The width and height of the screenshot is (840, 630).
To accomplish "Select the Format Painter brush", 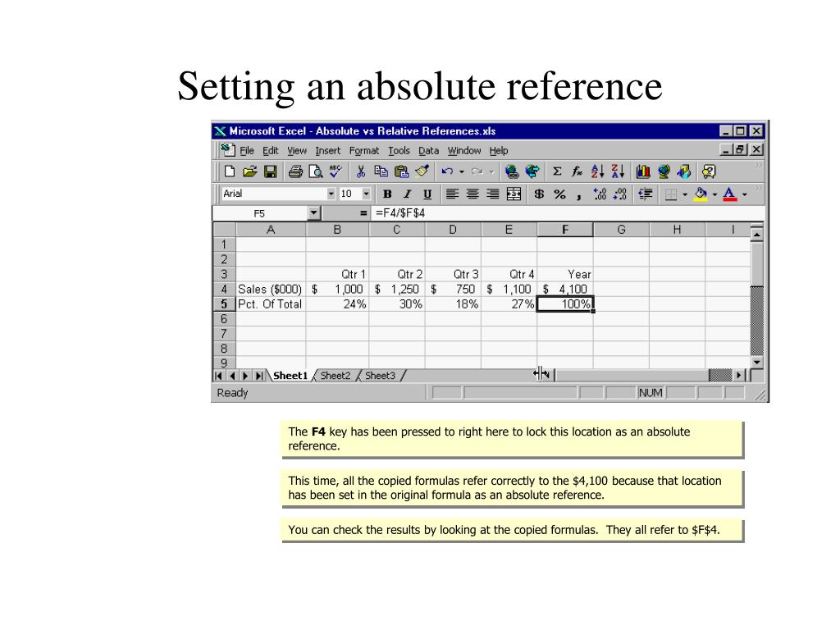I will pos(422,171).
